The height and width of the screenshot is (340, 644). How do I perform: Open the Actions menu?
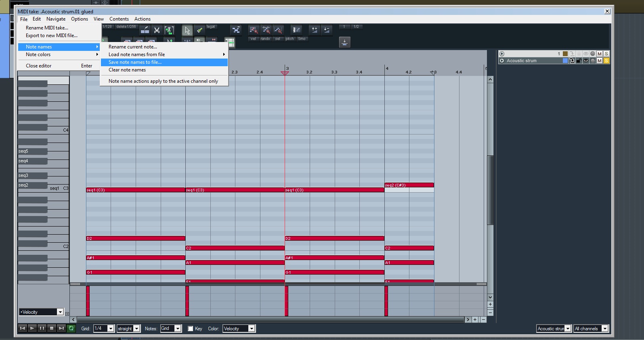[142, 19]
